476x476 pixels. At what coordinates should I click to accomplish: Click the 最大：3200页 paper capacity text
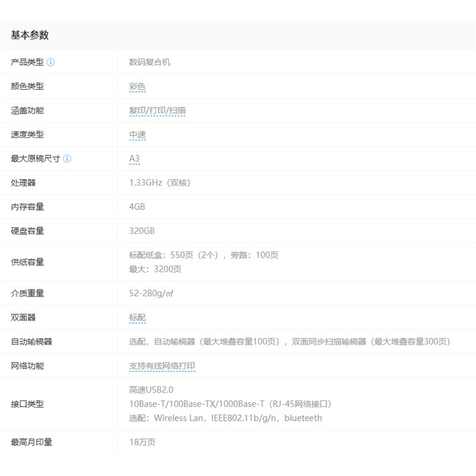[x=155, y=270]
